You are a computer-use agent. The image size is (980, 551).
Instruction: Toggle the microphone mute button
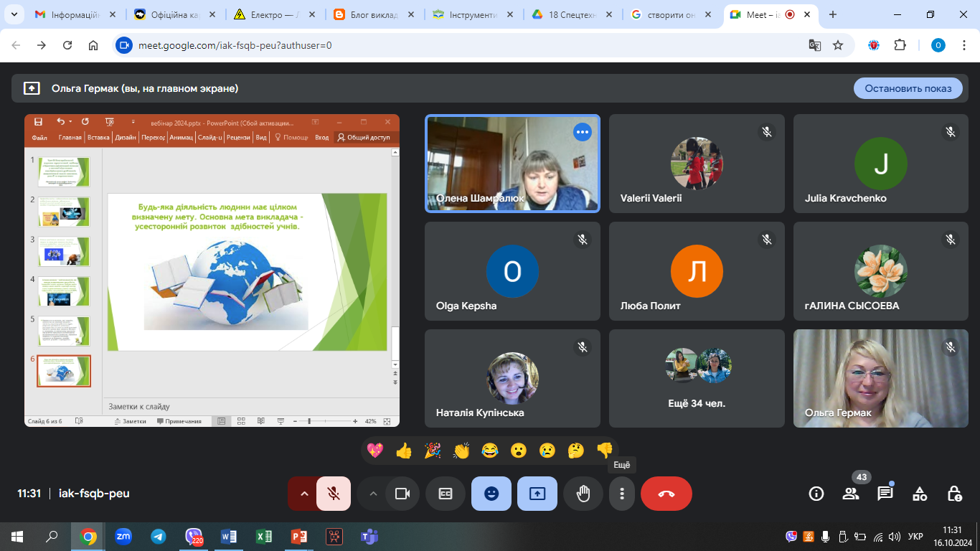(334, 494)
